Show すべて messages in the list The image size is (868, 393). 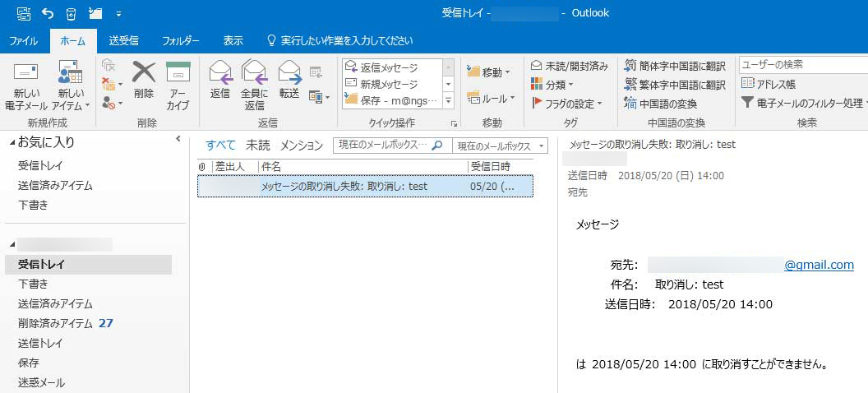coord(220,146)
